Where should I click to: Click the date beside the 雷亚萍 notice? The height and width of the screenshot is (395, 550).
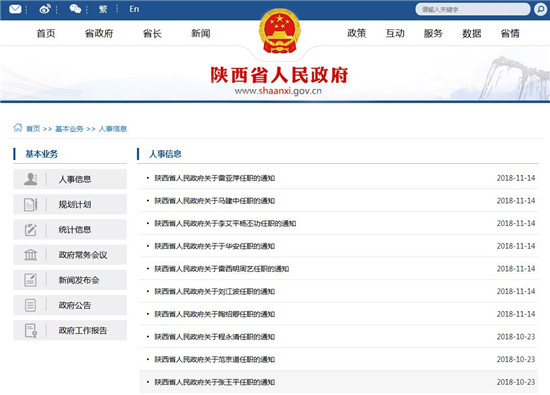tap(516, 178)
